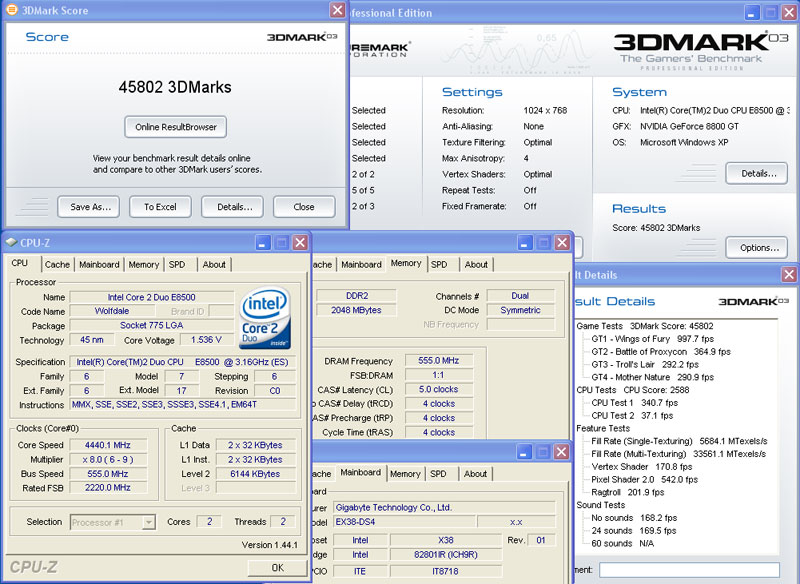The height and width of the screenshot is (584, 800).
Task: Minimize the front CPU-Z window
Action: tap(263, 242)
